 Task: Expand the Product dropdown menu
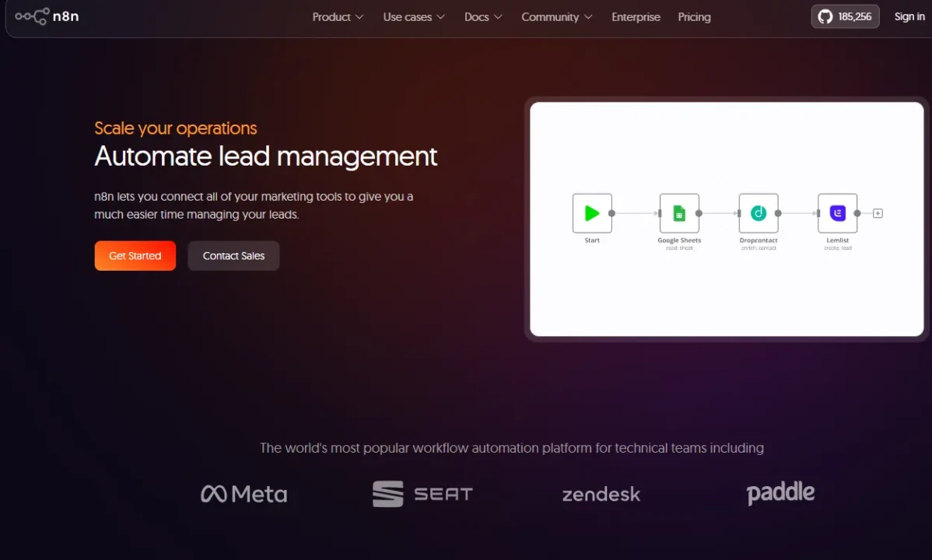(x=338, y=17)
